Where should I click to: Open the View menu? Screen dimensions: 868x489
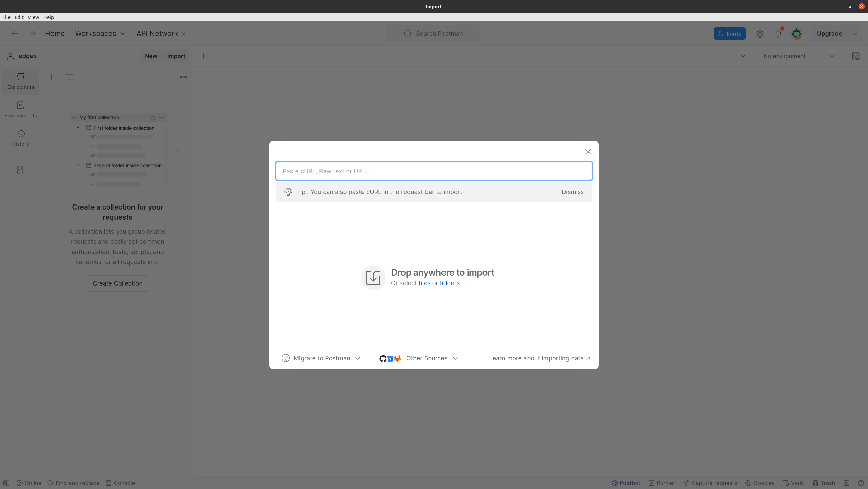coord(33,17)
